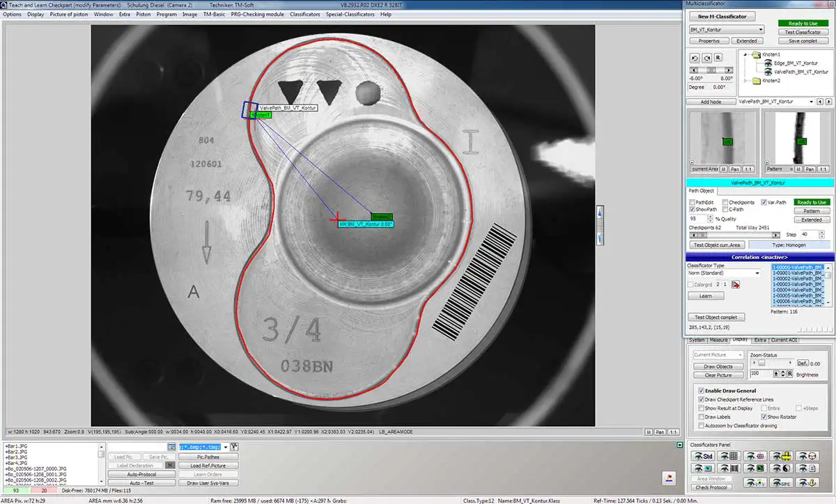Select the yin-yang classificator icon
Viewport: 836px width, 504px height.
click(x=782, y=468)
